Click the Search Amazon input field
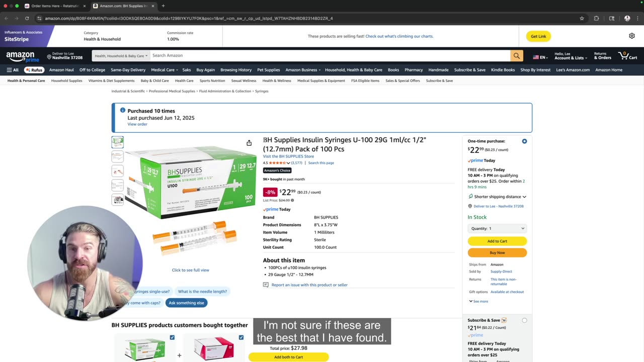 pyautogui.click(x=330, y=56)
